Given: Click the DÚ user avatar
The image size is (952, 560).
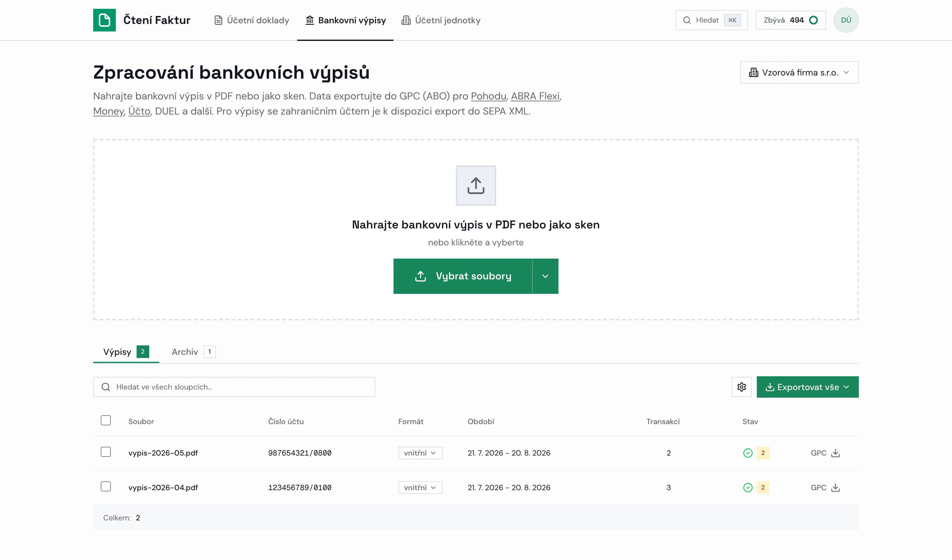Looking at the screenshot, I should coord(846,20).
